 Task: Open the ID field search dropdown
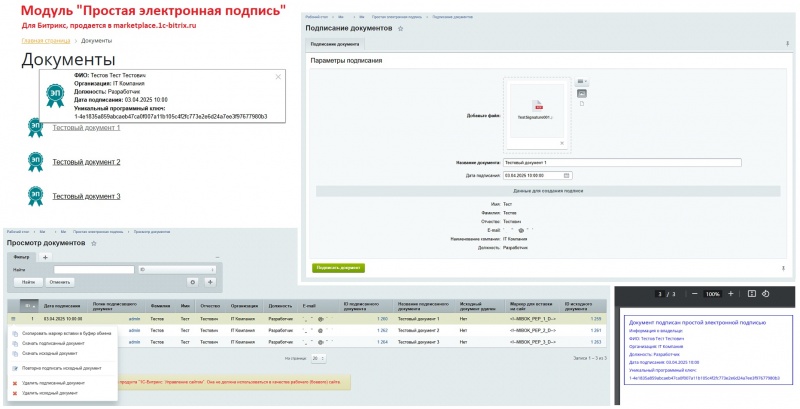coord(177,270)
